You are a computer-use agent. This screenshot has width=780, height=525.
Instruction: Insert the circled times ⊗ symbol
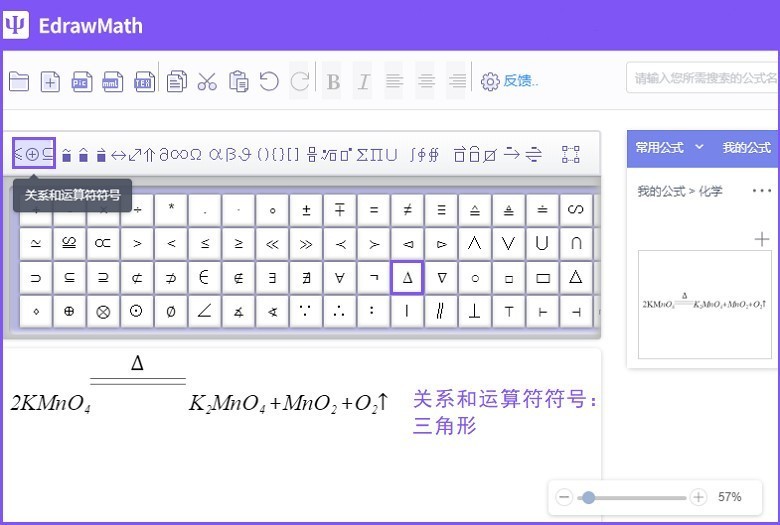click(102, 312)
